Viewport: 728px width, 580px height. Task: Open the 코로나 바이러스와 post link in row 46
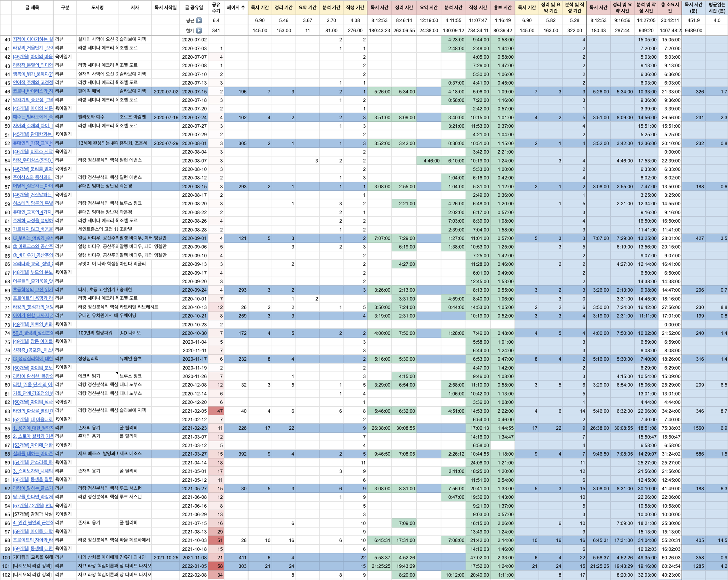click(32, 91)
